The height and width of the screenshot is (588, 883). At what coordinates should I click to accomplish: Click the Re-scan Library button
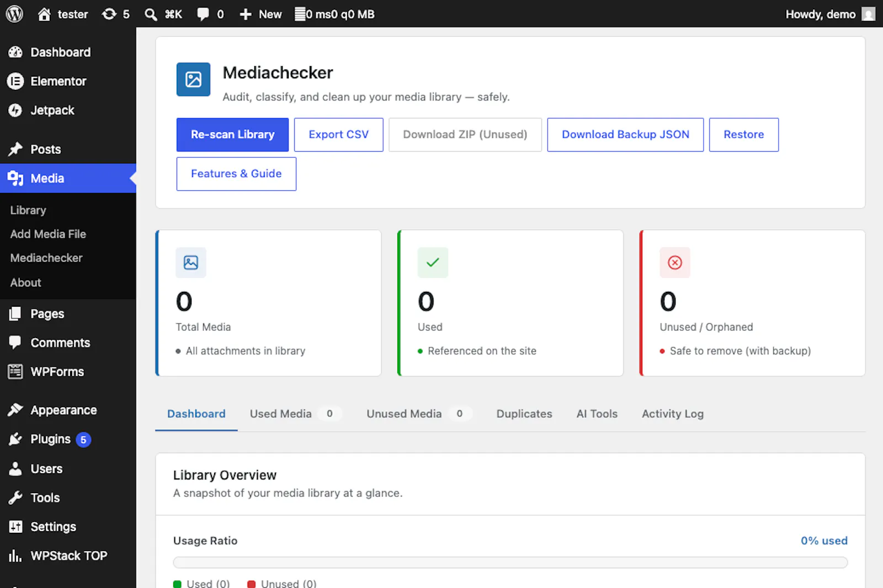pos(232,135)
